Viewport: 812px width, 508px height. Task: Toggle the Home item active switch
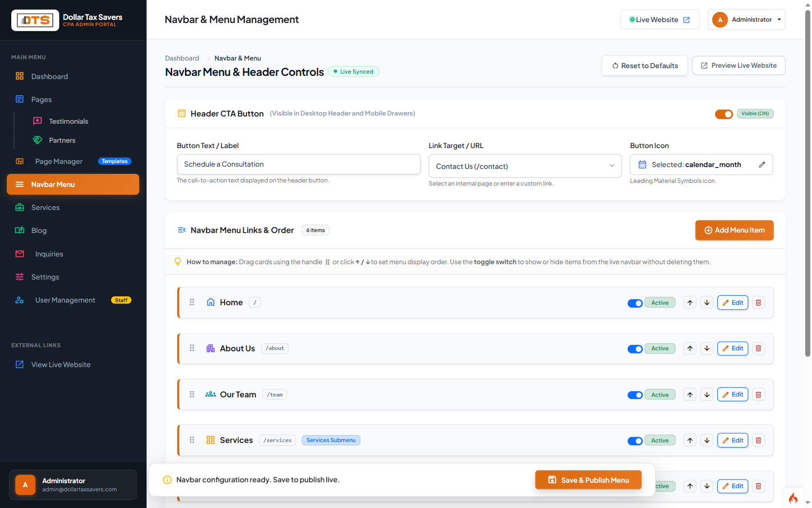(635, 303)
